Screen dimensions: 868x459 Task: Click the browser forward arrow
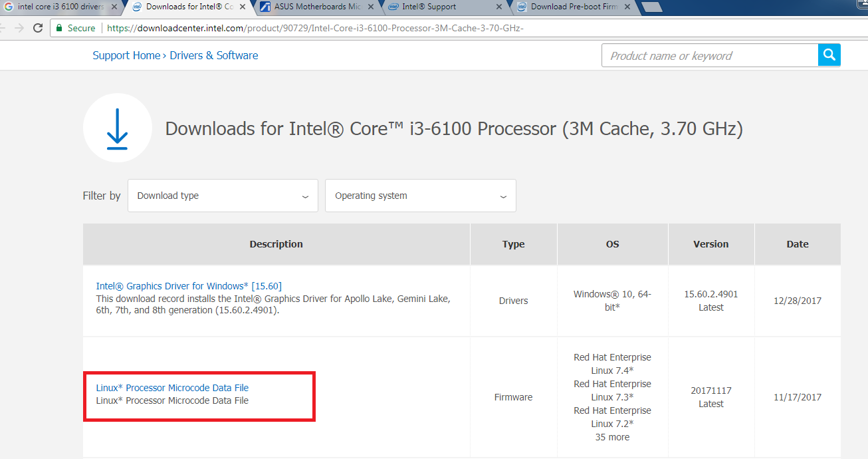tap(19, 28)
